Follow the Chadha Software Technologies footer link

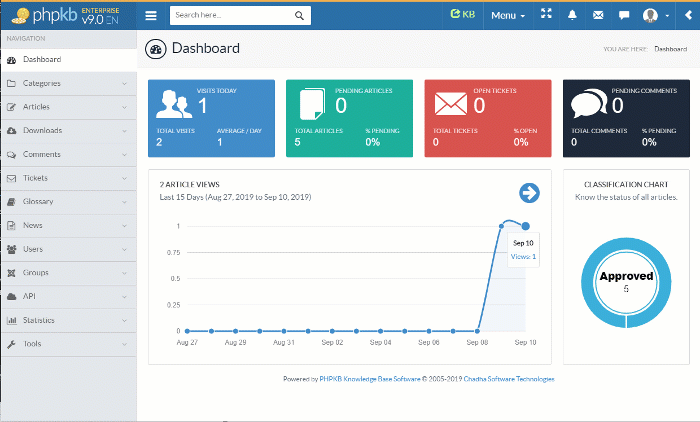pos(507,379)
